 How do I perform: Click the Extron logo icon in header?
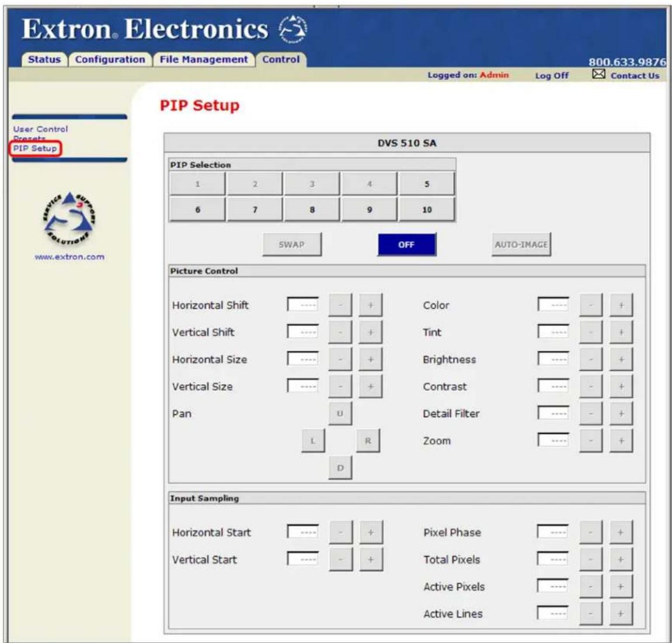[x=293, y=29]
